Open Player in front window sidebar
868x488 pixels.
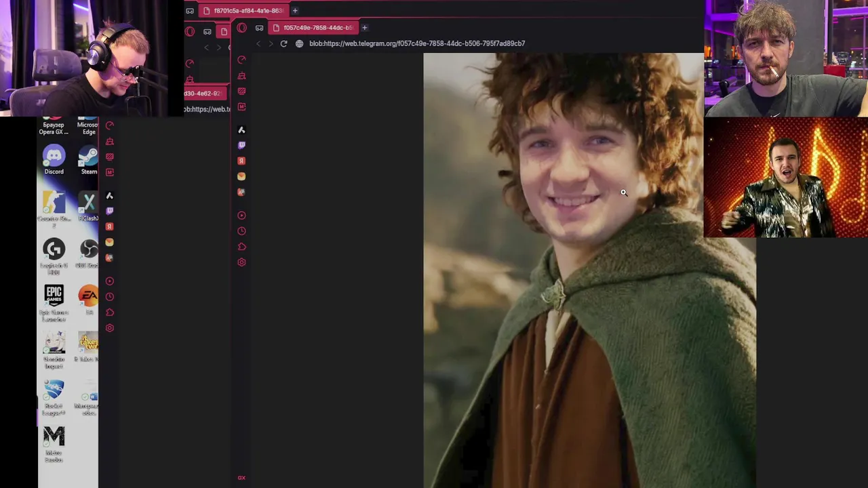tap(241, 216)
